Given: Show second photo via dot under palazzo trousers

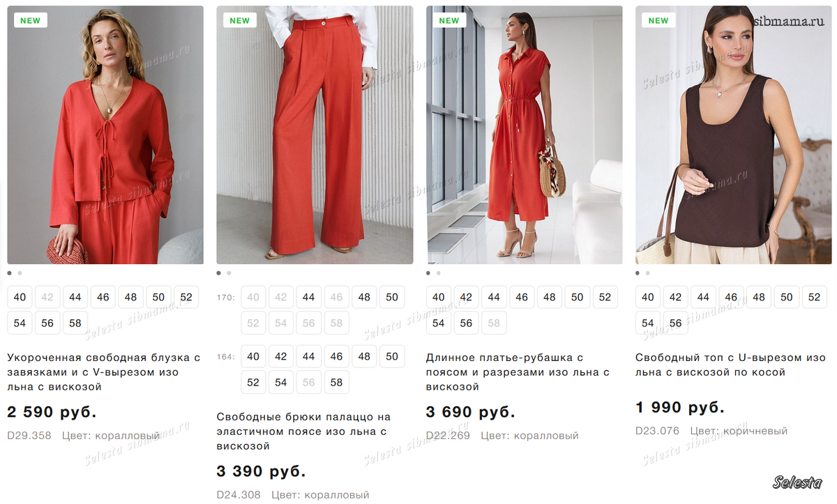Looking at the screenshot, I should point(229,273).
